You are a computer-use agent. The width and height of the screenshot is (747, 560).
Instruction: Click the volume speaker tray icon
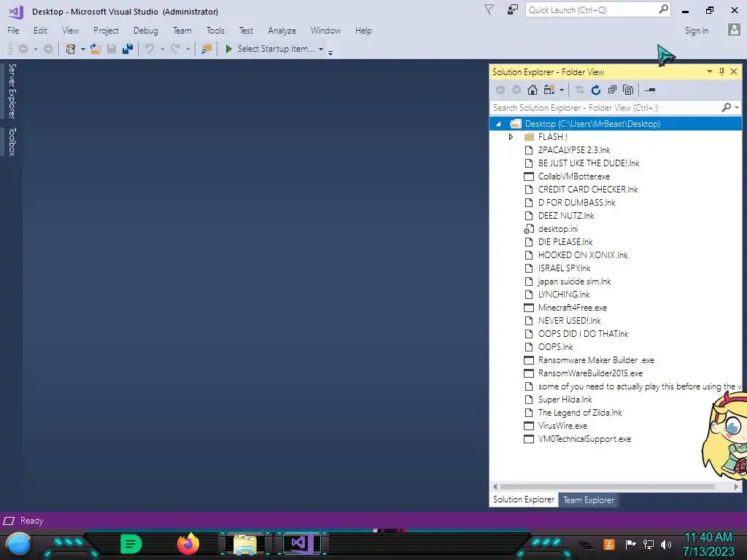(x=665, y=544)
